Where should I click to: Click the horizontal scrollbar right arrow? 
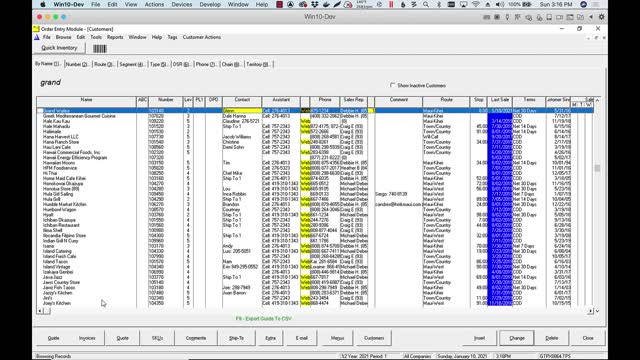590,311
